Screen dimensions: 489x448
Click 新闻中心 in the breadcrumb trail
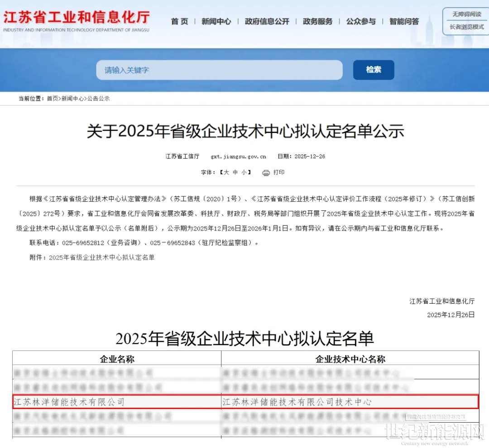pos(72,98)
